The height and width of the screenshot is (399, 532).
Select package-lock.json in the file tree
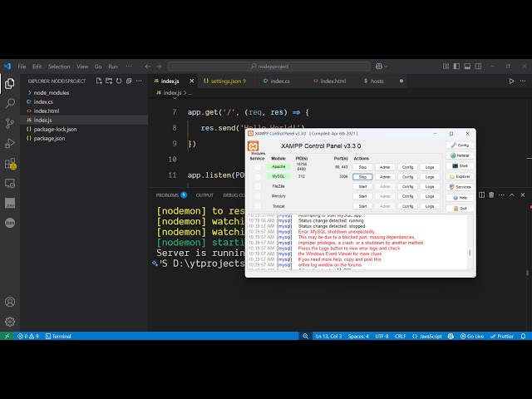coord(55,130)
